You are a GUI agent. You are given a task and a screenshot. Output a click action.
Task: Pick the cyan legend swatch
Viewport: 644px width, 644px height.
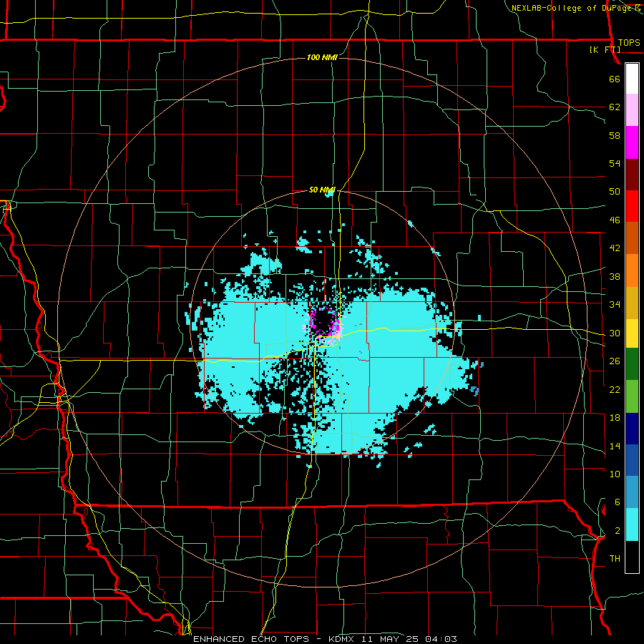tap(632, 525)
